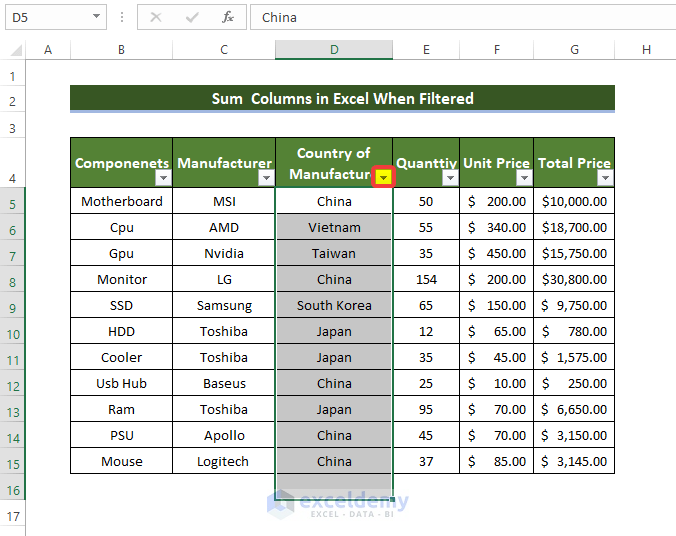Open the Manufacturer filter dropdown

click(x=265, y=177)
